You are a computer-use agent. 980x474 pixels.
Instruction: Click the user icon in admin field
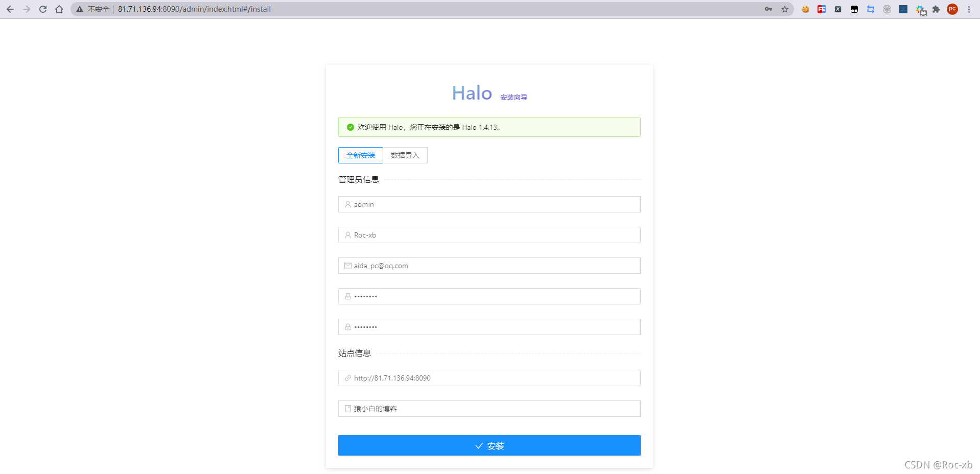[348, 204]
